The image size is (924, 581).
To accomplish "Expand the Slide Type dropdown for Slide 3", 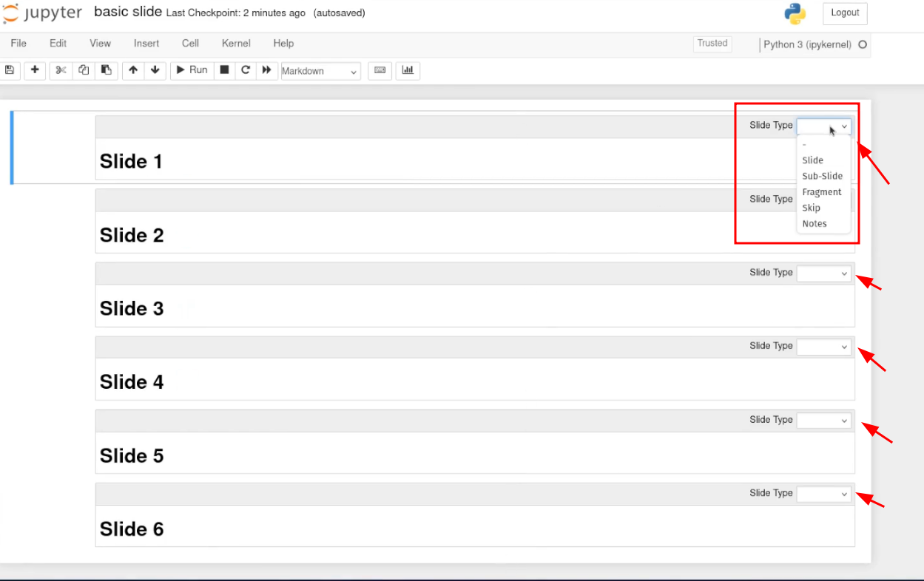I will [x=823, y=273].
